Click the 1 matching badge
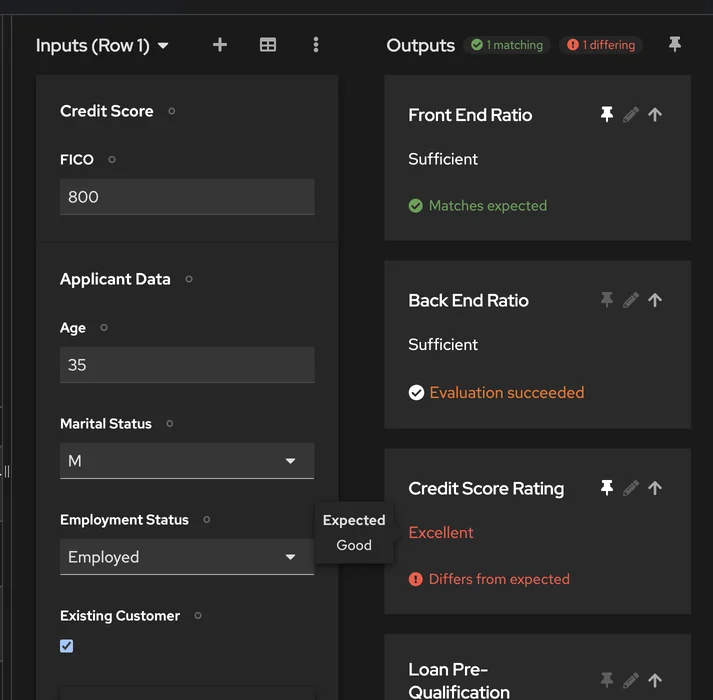The height and width of the screenshot is (700, 713). pyautogui.click(x=507, y=45)
